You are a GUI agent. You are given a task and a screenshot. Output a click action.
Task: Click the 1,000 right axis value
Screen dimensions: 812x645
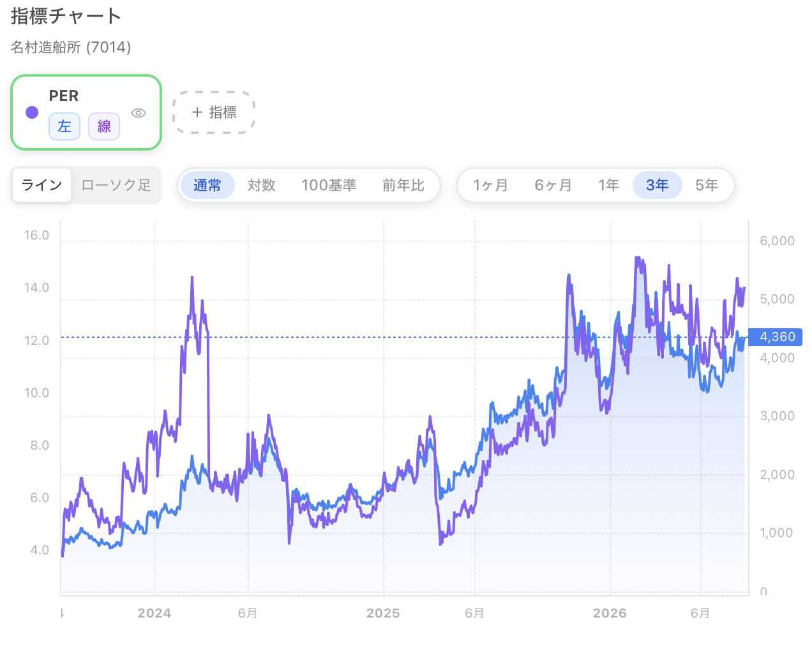tap(777, 533)
